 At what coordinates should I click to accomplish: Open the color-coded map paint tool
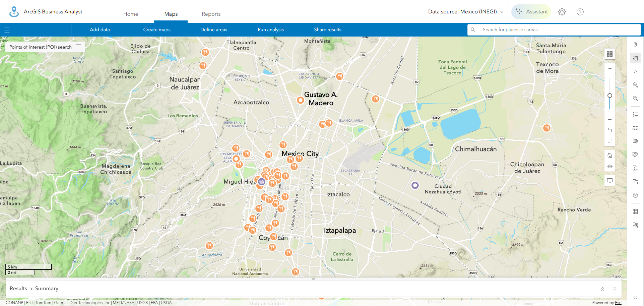[635, 141]
